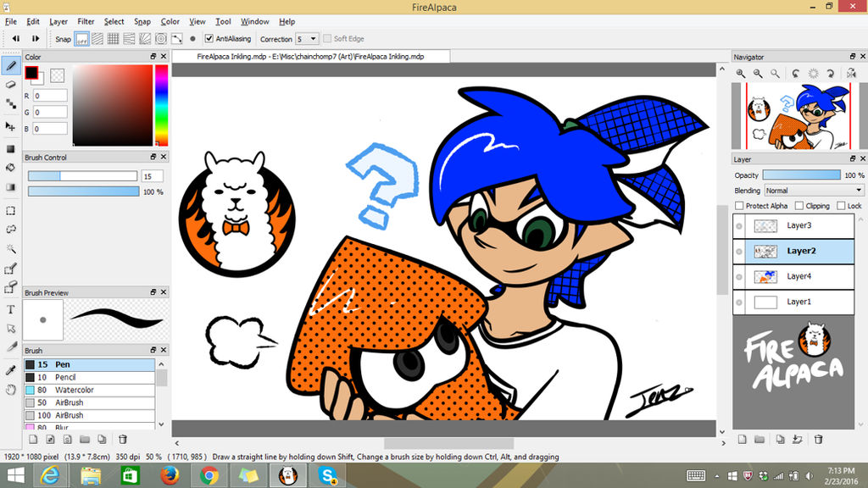Click the FireAlpaca Inkling.mdp document tab
The width and height of the screenshot is (868, 488).
[x=309, y=56]
